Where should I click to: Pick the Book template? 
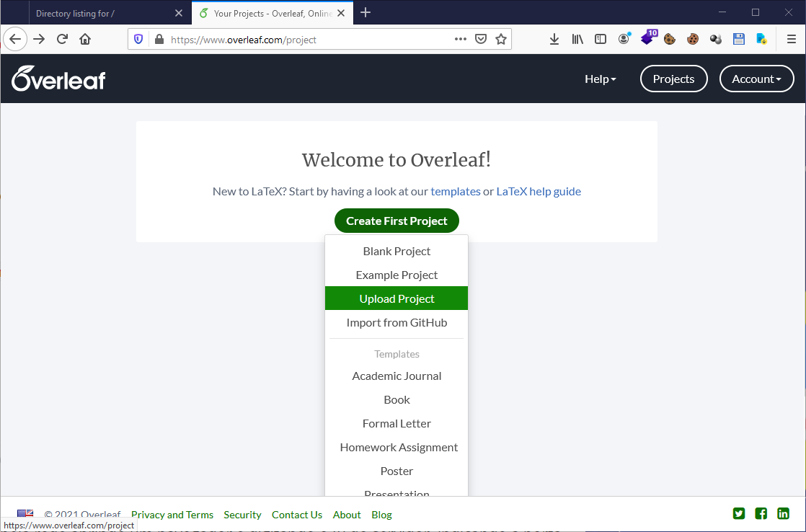[397, 400]
